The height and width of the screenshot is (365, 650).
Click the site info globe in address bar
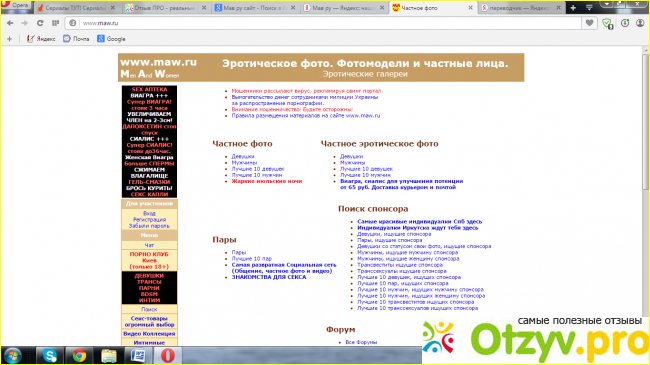[73, 23]
